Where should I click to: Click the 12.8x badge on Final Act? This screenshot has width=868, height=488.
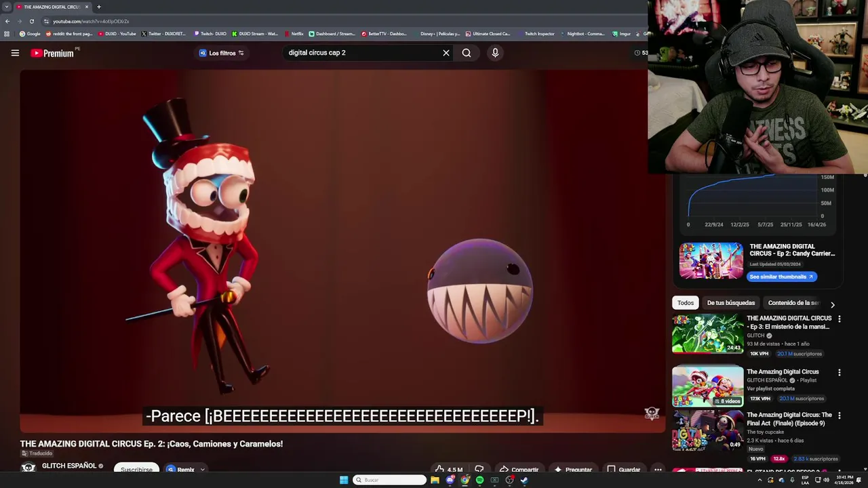(779, 459)
